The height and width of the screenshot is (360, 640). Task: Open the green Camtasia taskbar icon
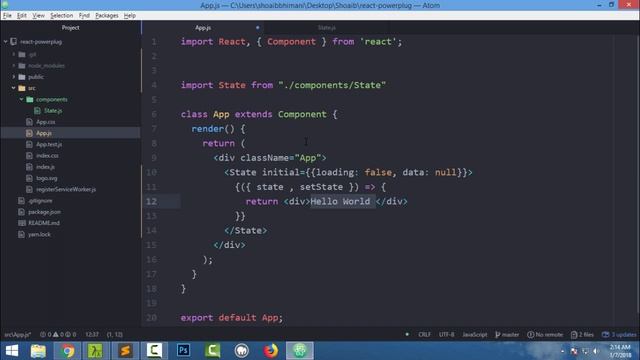(212, 351)
